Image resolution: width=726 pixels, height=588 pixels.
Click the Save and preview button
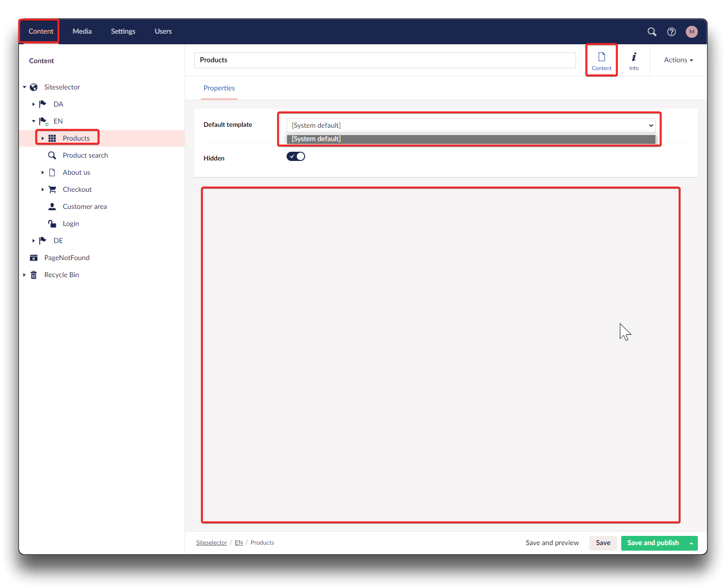click(x=552, y=543)
